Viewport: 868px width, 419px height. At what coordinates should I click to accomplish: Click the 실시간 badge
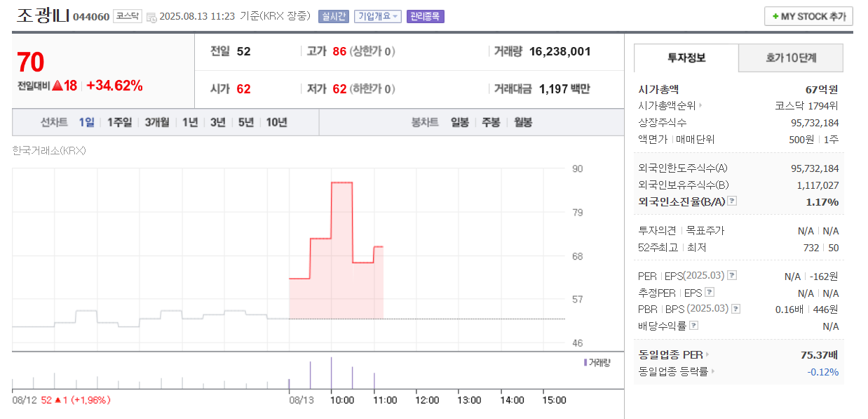tap(333, 16)
